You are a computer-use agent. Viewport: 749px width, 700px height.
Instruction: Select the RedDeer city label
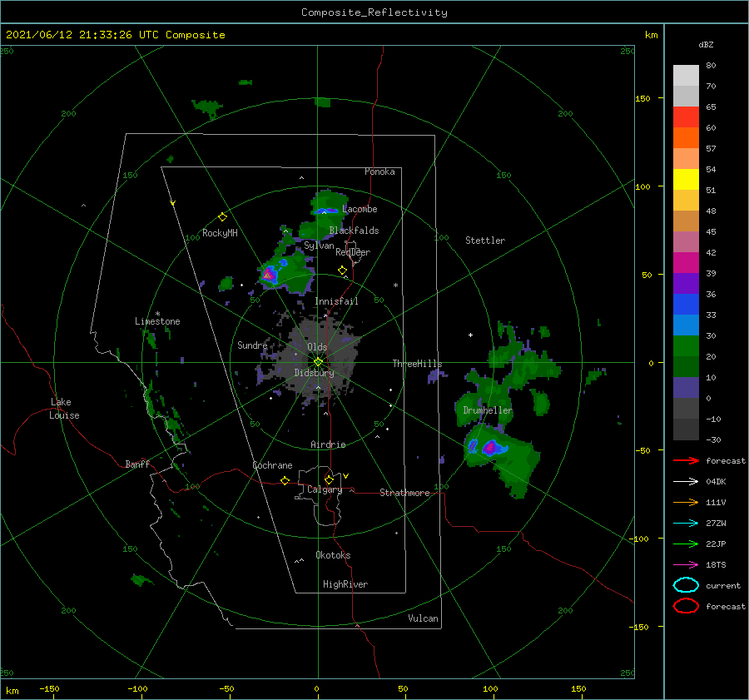point(353,252)
